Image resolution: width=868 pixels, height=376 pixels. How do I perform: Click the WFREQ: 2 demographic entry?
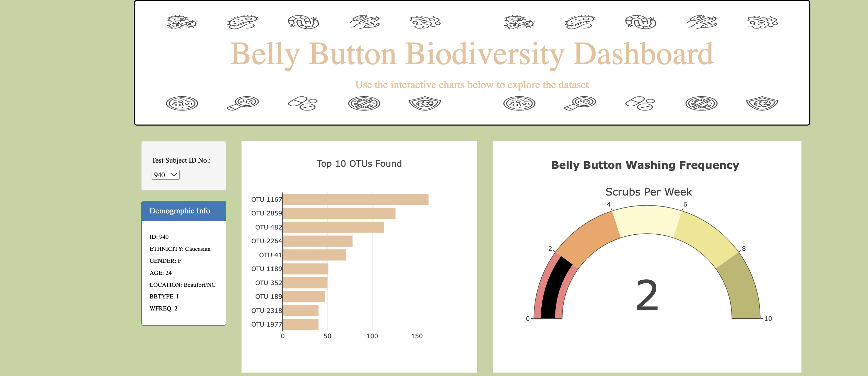pyautogui.click(x=163, y=308)
